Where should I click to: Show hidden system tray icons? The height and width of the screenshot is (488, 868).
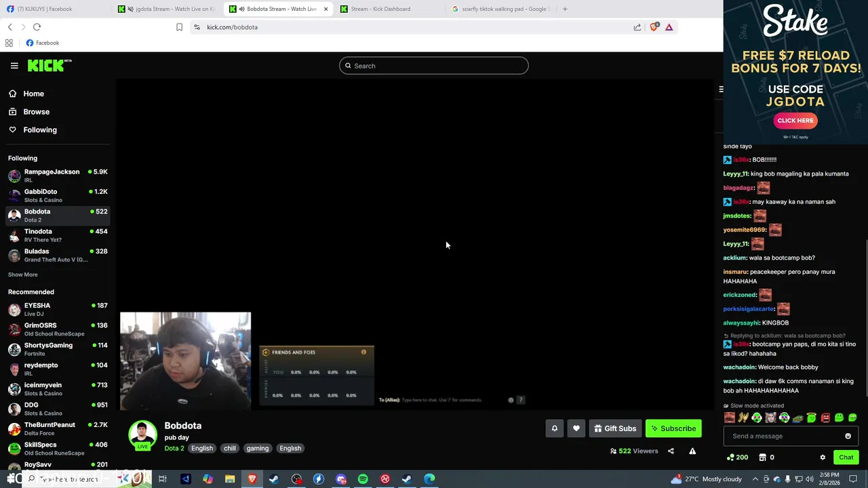755,479
